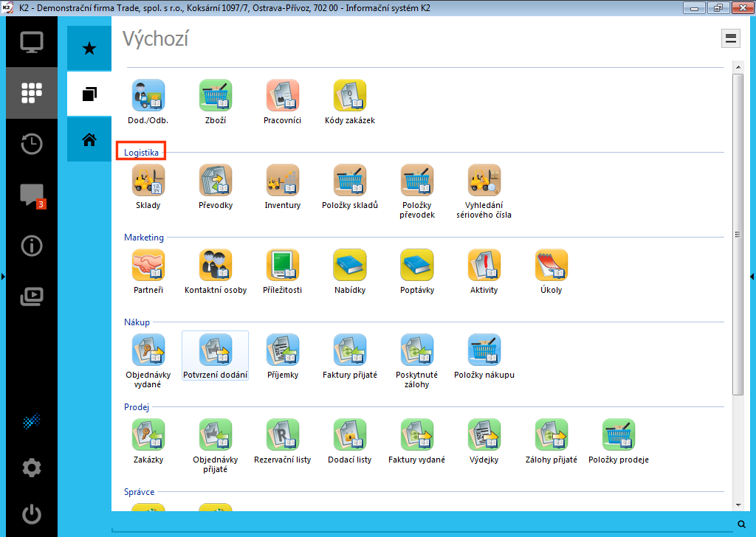Open Položky skladů icon
This screenshot has width=756, height=537.
pos(350,180)
